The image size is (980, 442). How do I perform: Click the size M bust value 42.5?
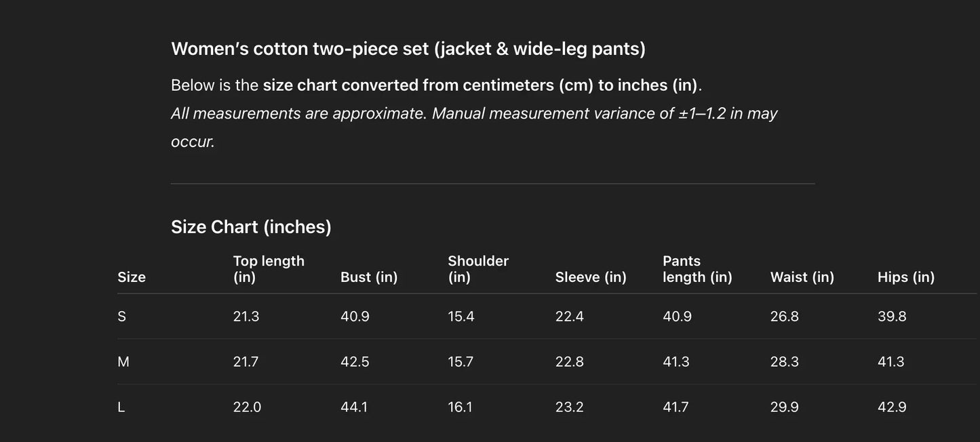point(355,362)
